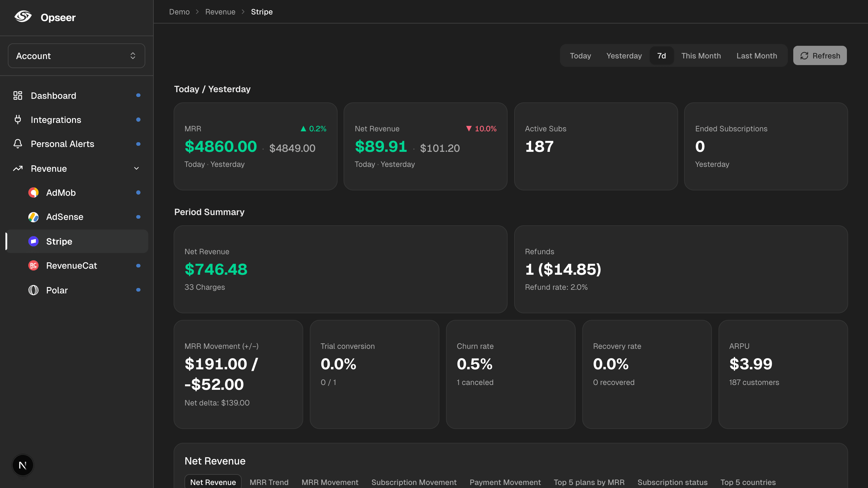Open Integrations from the sidebar
This screenshot has height=488, width=868.
pyautogui.click(x=77, y=120)
